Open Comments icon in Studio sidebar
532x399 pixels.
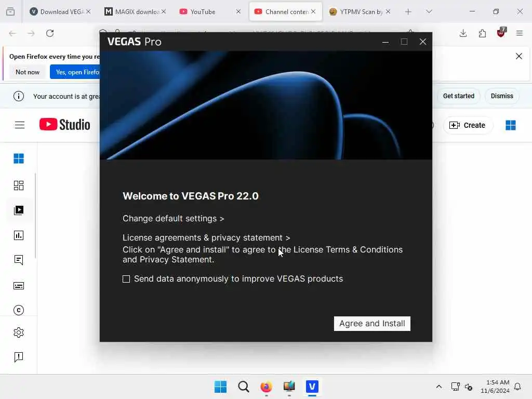coord(19,260)
